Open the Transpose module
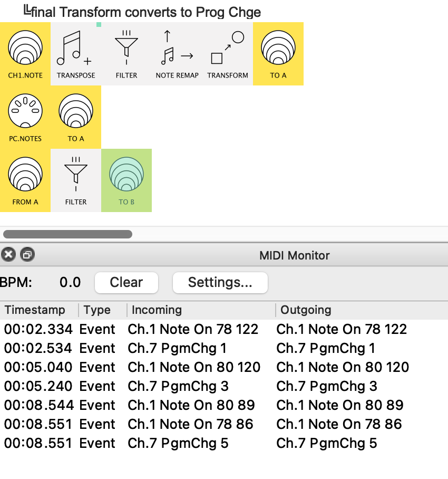The height and width of the screenshot is (479, 448). (x=76, y=54)
